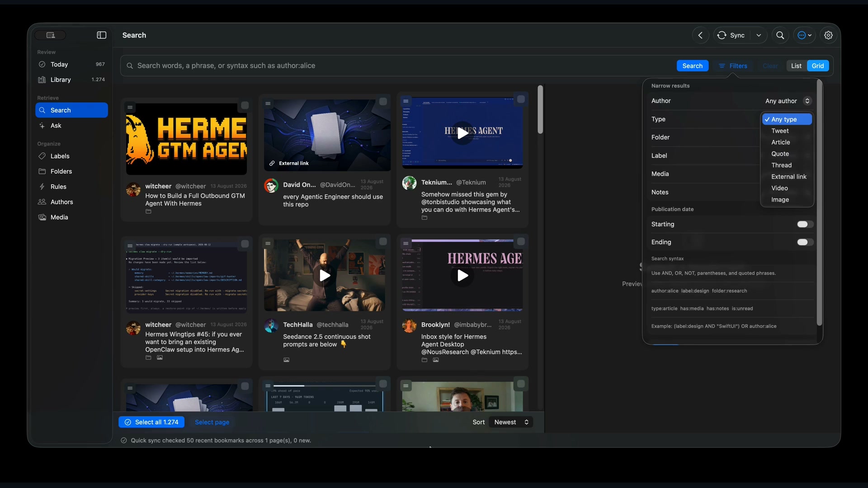The image size is (868, 488).
Task: Open the menu icon on the witcheer GTM card
Action: click(130, 107)
